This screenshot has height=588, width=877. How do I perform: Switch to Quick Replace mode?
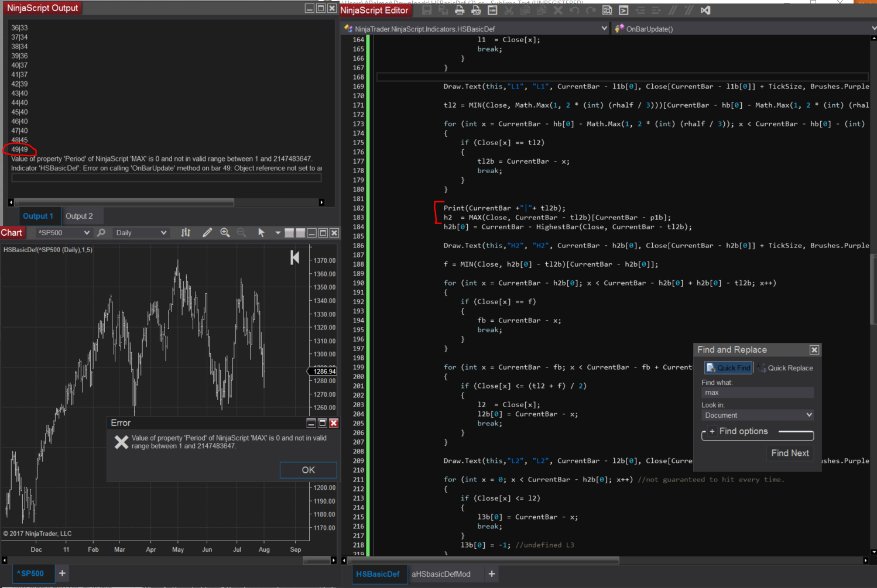785,368
